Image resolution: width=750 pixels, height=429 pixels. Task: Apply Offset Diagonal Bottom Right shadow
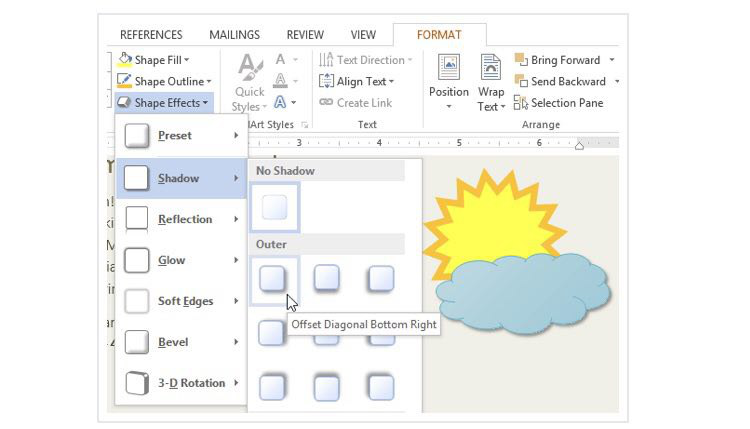point(273,278)
